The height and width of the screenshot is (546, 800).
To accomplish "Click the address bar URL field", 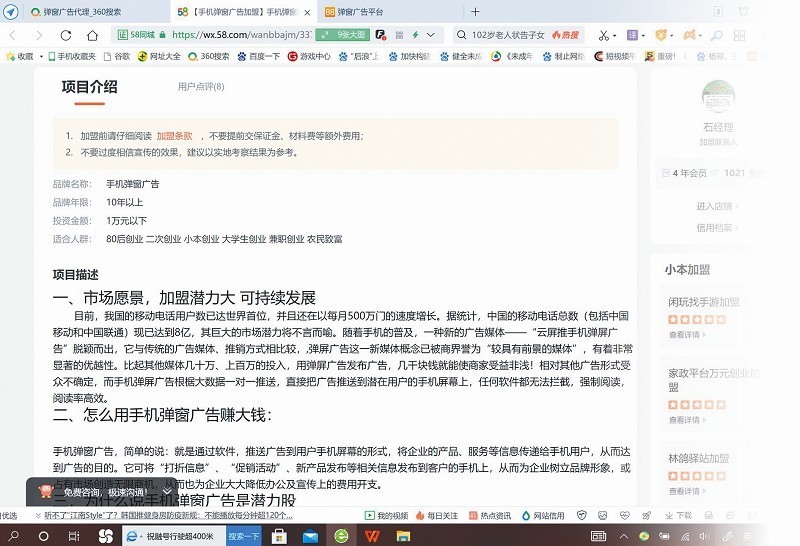I will pos(241,35).
